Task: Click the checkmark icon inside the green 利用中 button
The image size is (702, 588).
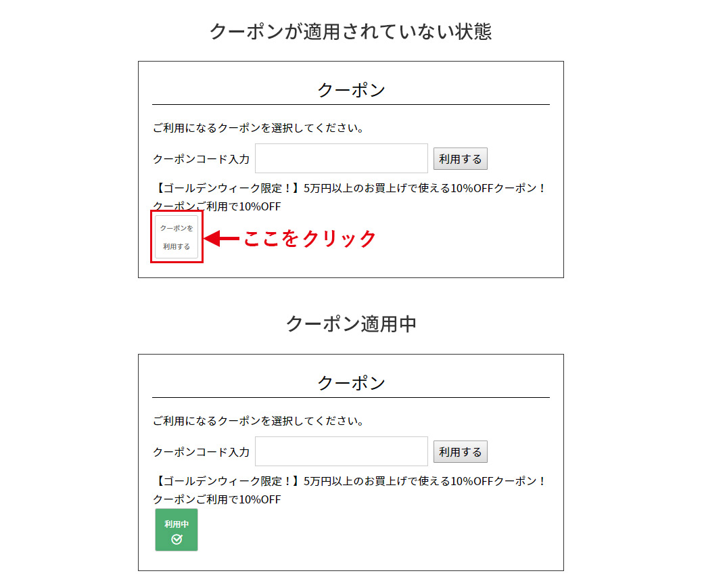Action: point(177,539)
